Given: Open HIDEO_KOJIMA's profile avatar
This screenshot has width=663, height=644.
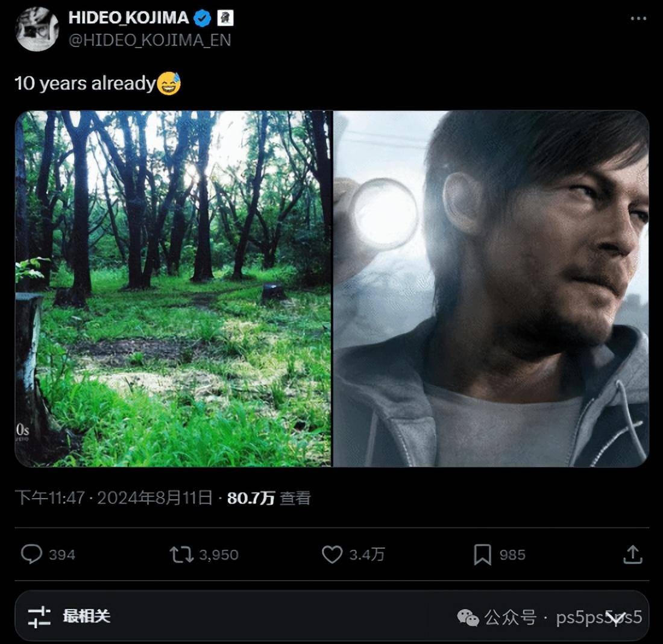Looking at the screenshot, I should point(37,28).
